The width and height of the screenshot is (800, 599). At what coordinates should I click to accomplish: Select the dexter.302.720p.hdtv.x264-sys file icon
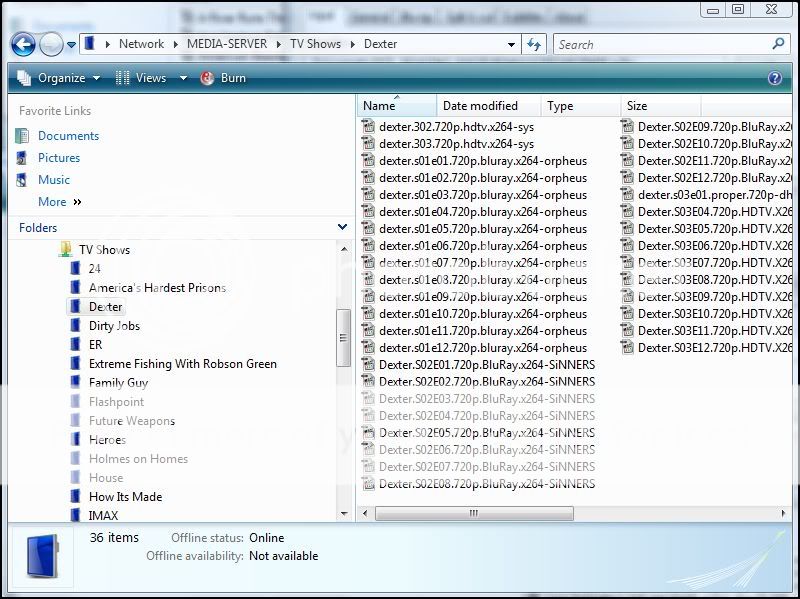click(x=368, y=127)
